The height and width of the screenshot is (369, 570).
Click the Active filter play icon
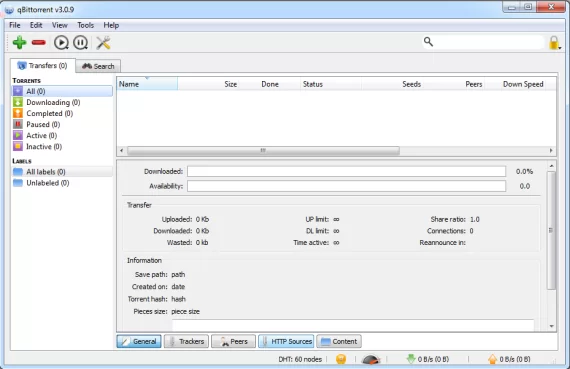click(x=18, y=136)
